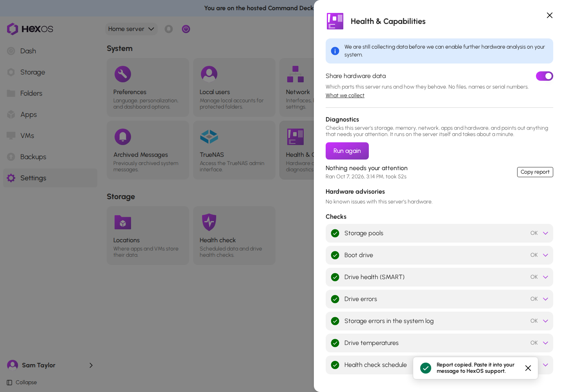
Task: Click the info icon in the blue notice
Action: (335, 51)
